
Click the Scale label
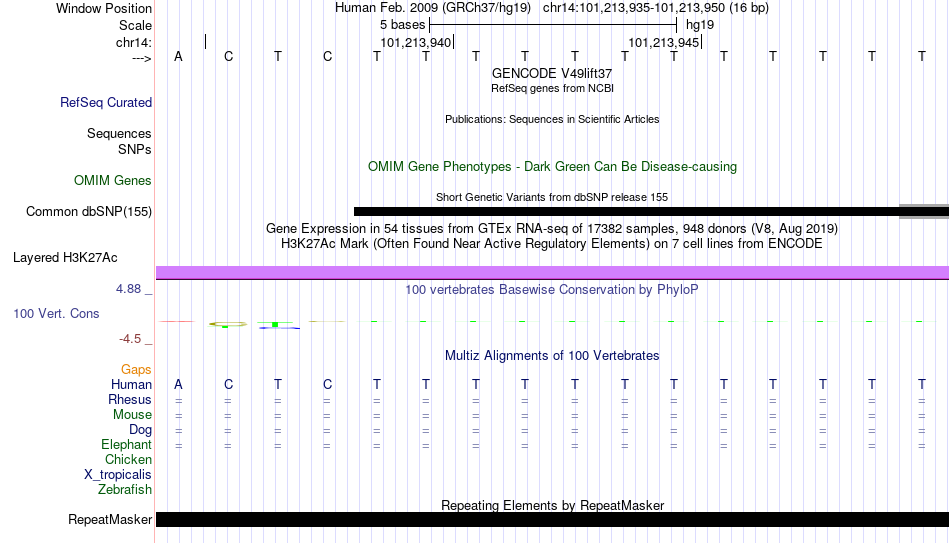click(135, 25)
